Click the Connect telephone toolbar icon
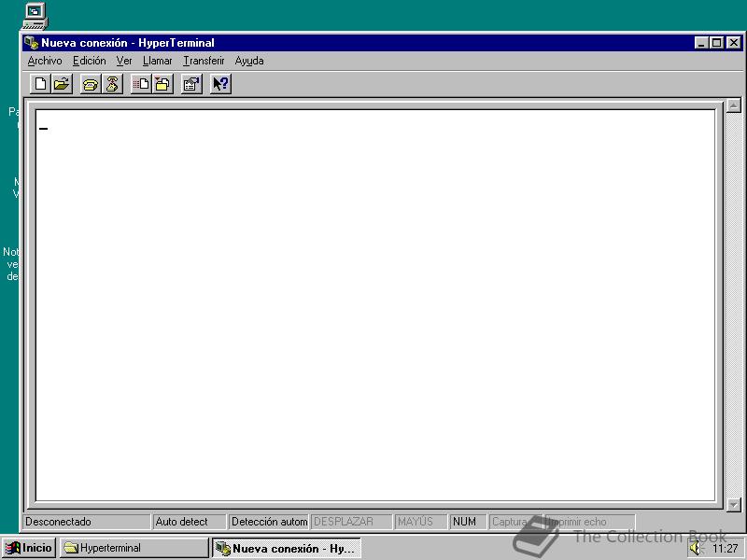 pyautogui.click(x=91, y=84)
